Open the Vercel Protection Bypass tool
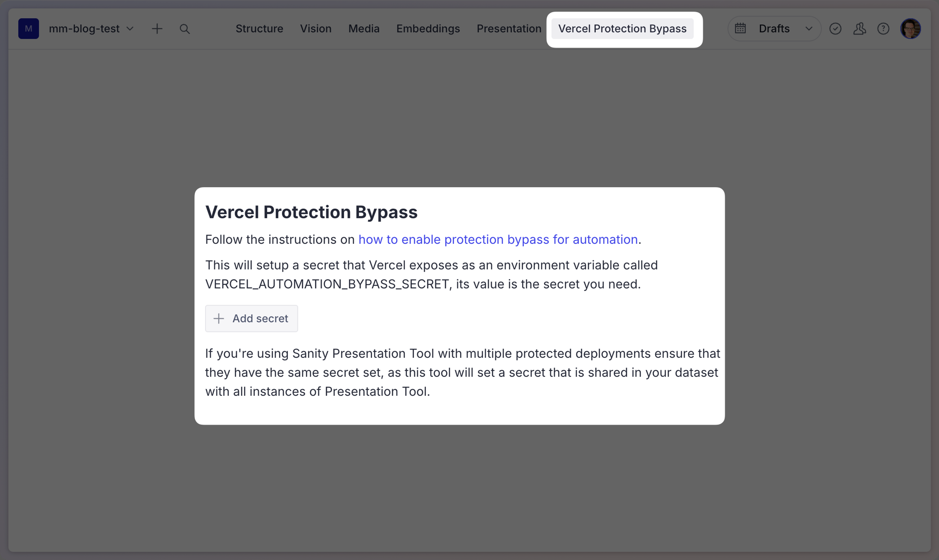The image size is (939, 560). tap(622, 29)
